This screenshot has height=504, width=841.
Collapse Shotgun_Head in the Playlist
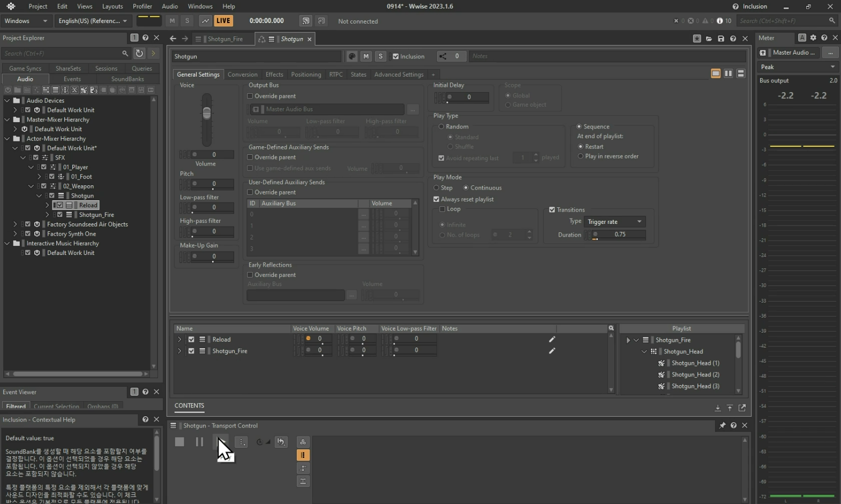coord(644,351)
